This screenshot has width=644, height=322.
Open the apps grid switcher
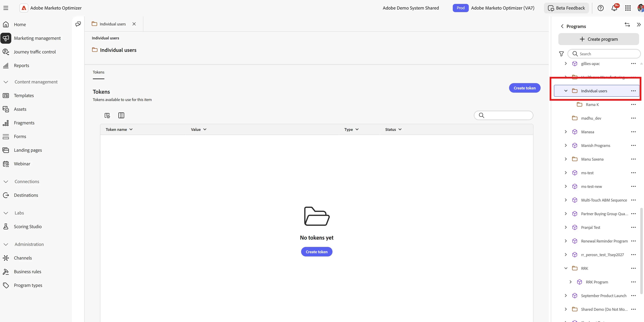pyautogui.click(x=628, y=8)
